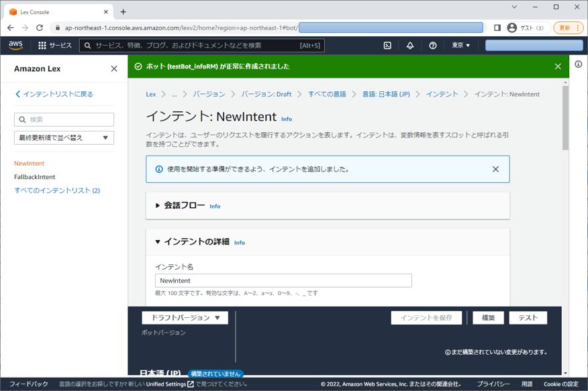Open the help question mark icon

pyautogui.click(x=432, y=46)
